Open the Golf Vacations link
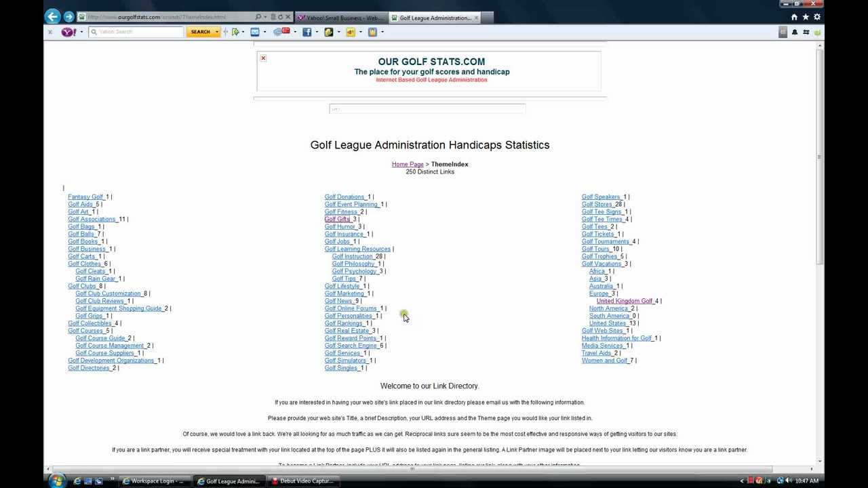This screenshot has height=488, width=868. point(602,264)
